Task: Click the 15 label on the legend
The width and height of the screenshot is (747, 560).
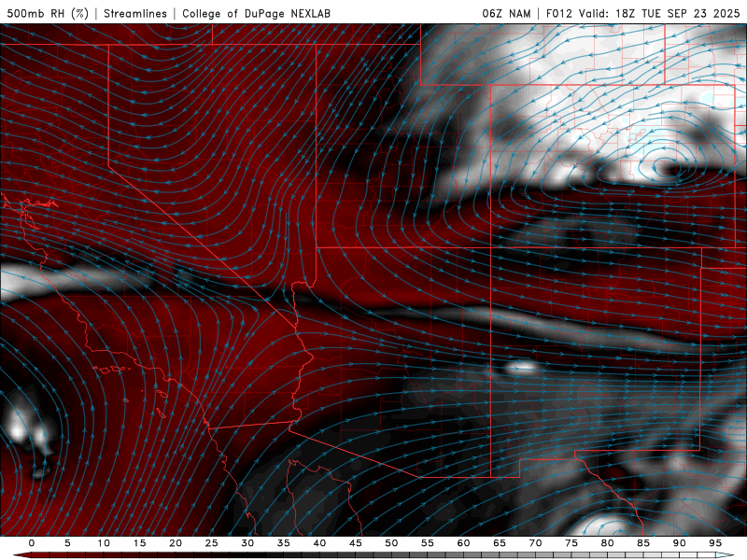Action: (x=139, y=543)
